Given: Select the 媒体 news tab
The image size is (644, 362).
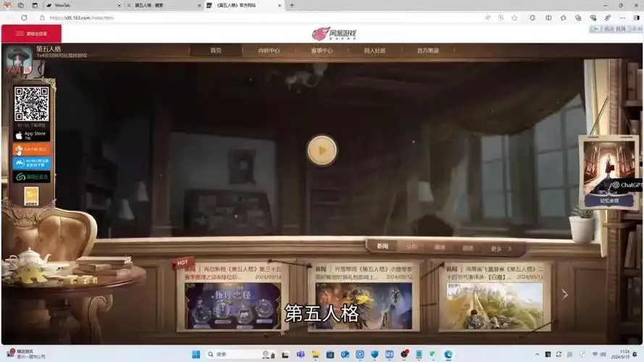Looking at the screenshot, I should point(440,247).
